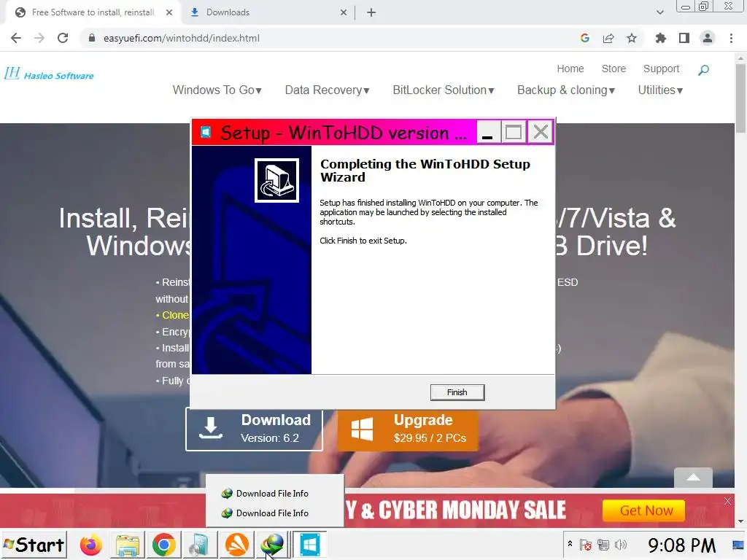Close the Free Software tab

(169, 12)
